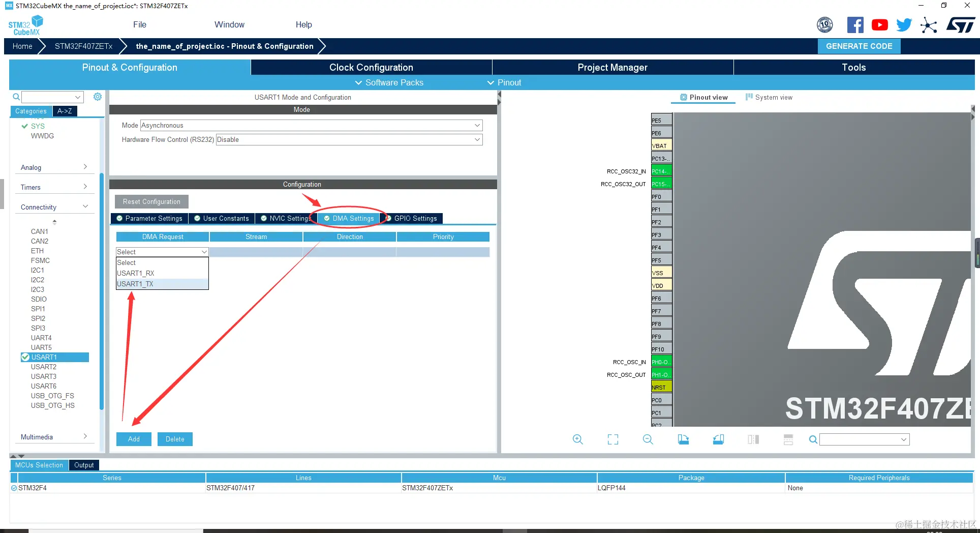The width and height of the screenshot is (980, 533).
Task: Select the STM32F4 series row radio
Action: tap(14, 488)
